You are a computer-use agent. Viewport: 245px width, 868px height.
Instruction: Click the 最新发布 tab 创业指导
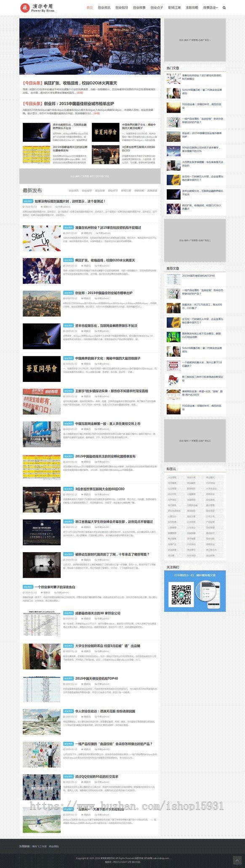87,191
